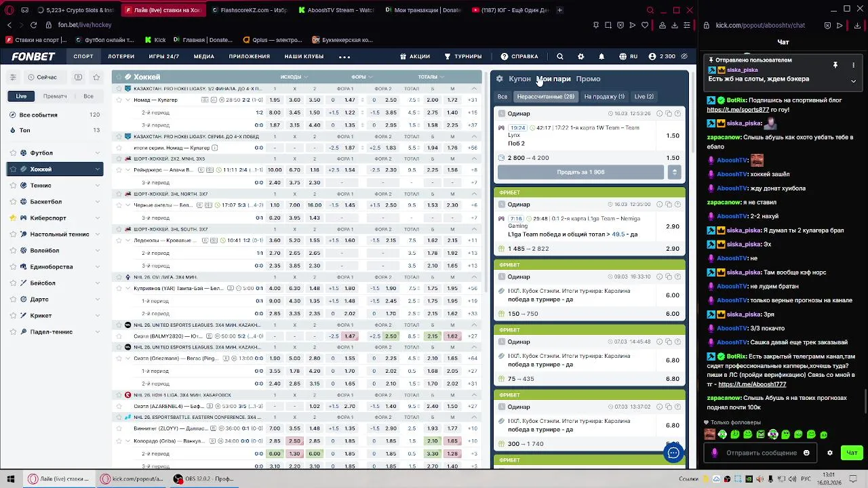The width and height of the screenshot is (868, 488).
Task: Open the Тоталы column dropdown
Action: pos(431,77)
